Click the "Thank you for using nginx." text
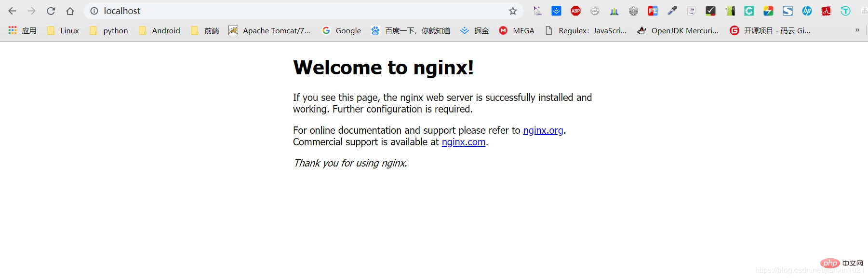 pyautogui.click(x=350, y=163)
